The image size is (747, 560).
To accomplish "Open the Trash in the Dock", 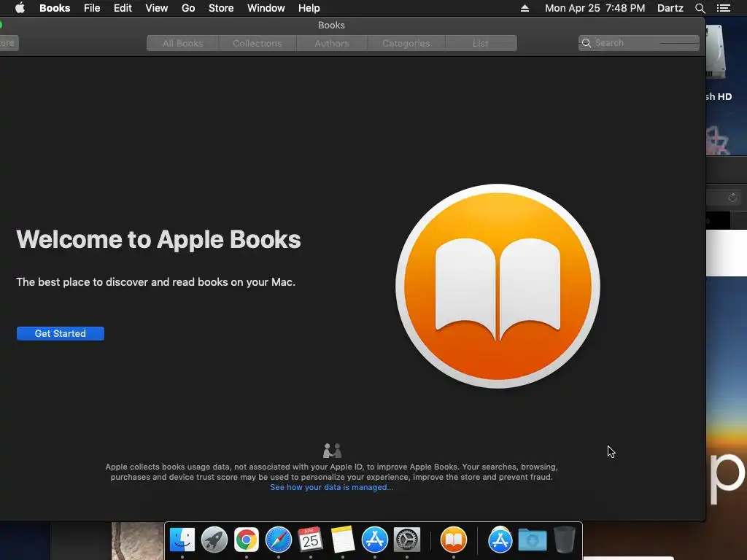I will tap(565, 540).
